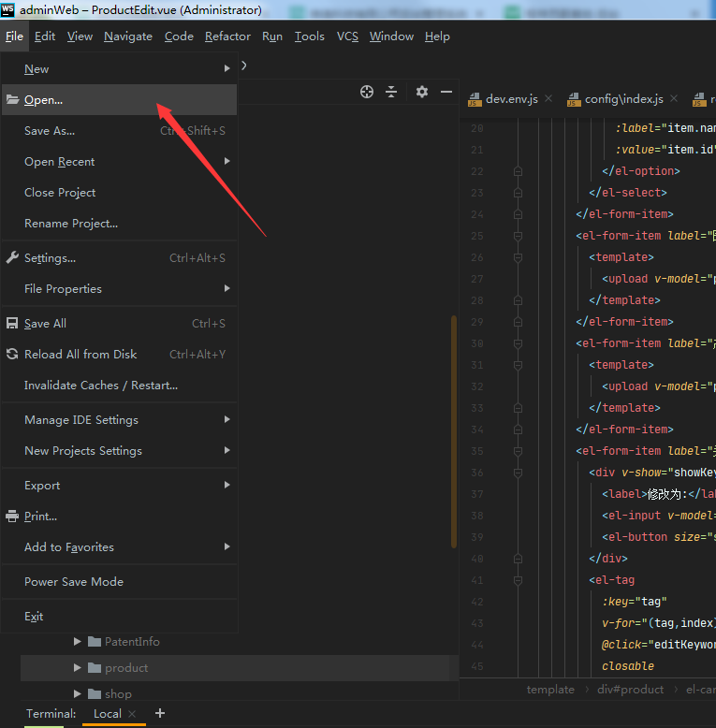The image size is (716, 728).
Task: Close the dev.env.js editor tab
Action: click(x=548, y=98)
